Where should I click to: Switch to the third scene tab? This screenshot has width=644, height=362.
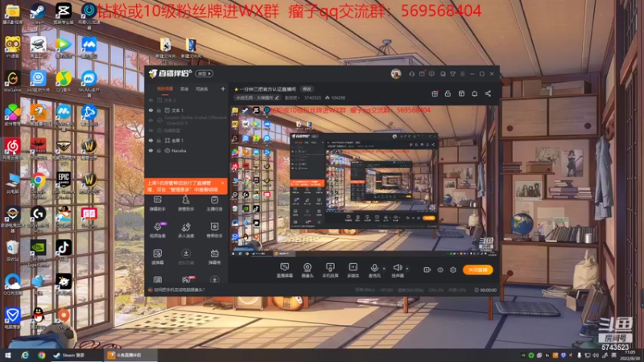pyautogui.click(x=202, y=88)
